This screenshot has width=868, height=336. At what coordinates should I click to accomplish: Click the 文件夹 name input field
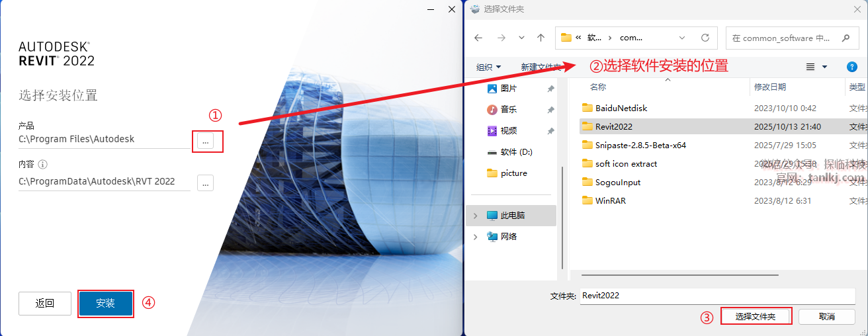(x=717, y=296)
